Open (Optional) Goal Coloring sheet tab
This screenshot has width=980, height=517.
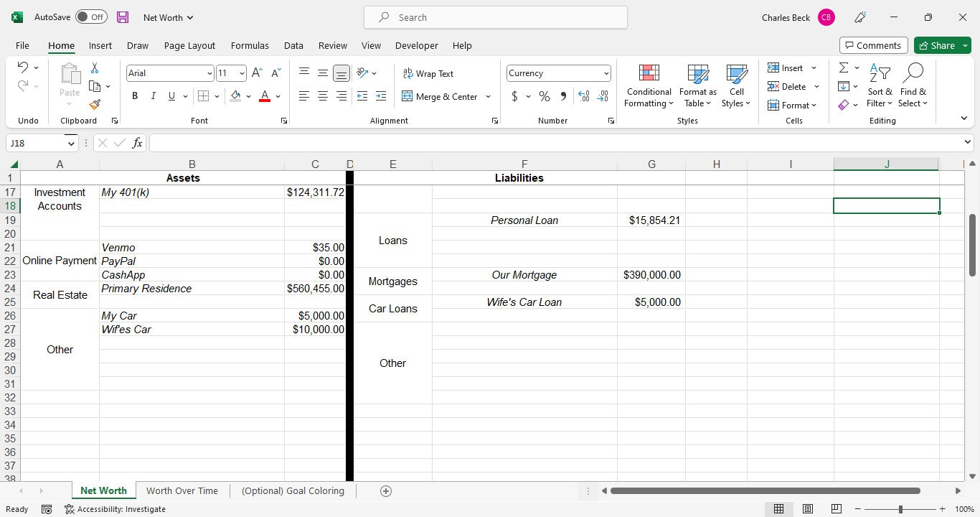pyautogui.click(x=293, y=491)
